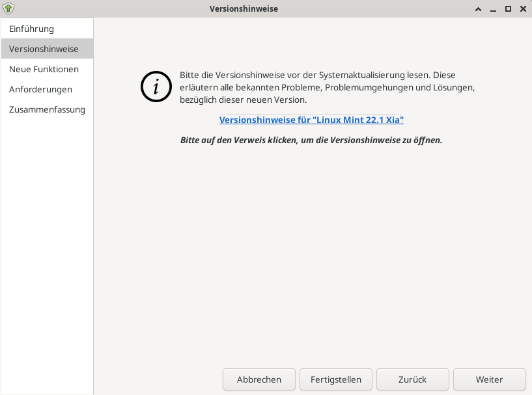Click the information icon beside the notice text
The height and width of the screenshot is (395, 532).
tap(156, 87)
